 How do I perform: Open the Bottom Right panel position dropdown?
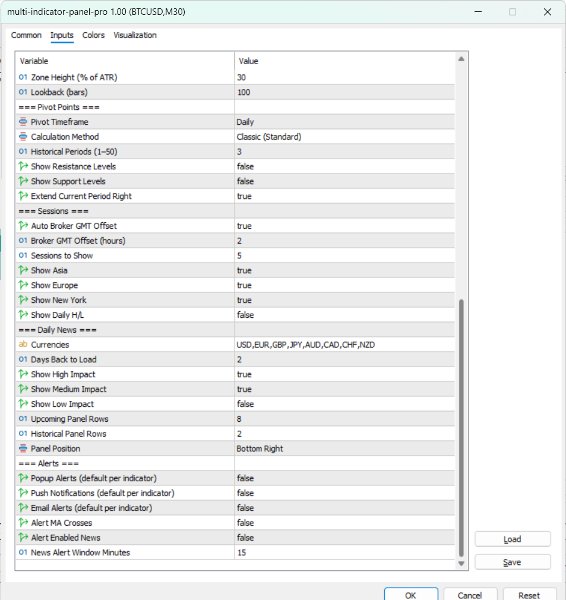[345, 448]
